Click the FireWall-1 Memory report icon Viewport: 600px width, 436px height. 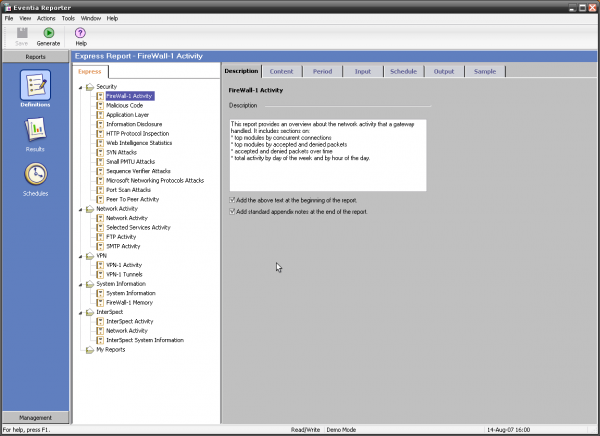point(100,303)
